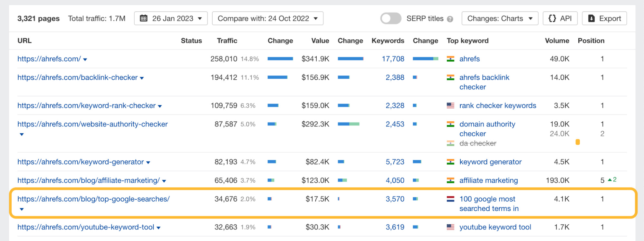Click the curly braces icon on the API button
The height and width of the screenshot is (241, 644).
coord(552,18)
